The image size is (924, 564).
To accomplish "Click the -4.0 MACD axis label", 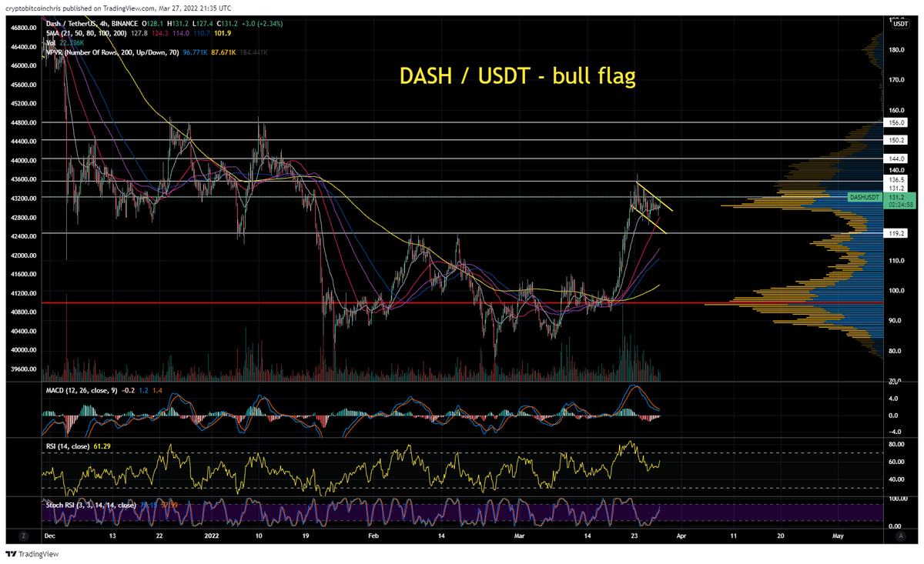I will [x=895, y=431].
